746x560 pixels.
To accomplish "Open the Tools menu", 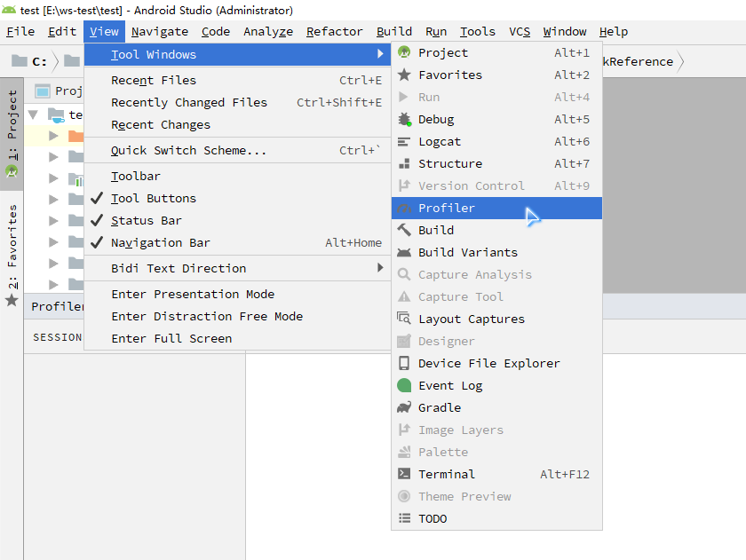I will (x=477, y=31).
